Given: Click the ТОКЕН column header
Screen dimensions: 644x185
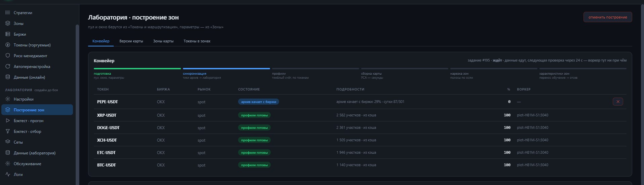Looking at the screenshot, I should 103,89.
